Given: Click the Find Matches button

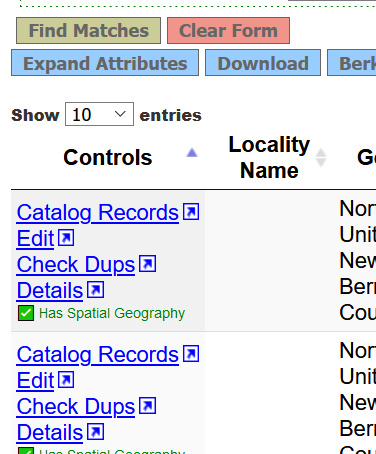Looking at the screenshot, I should [x=88, y=31].
